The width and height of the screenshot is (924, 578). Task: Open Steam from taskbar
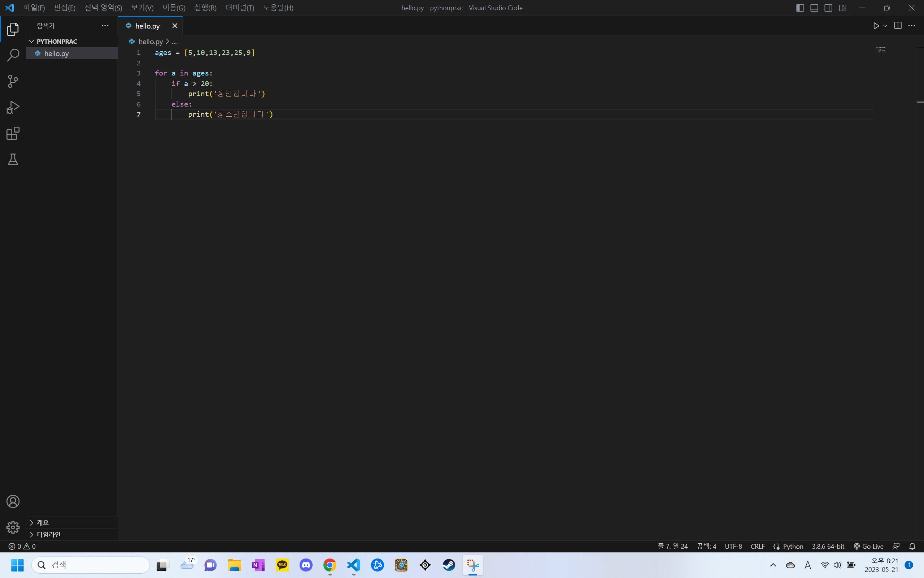coord(449,565)
